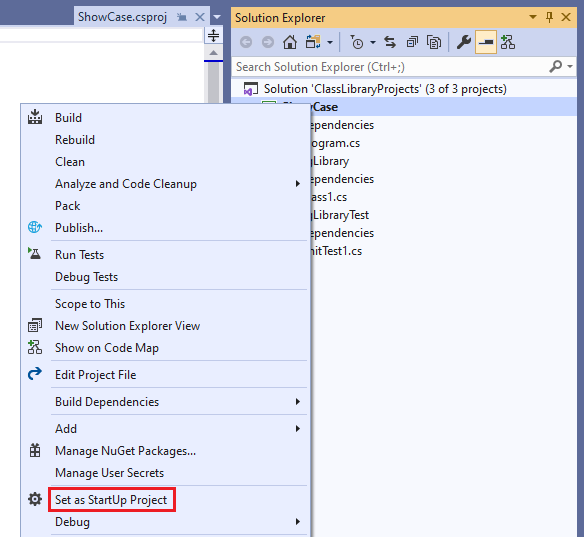Switch to the ShowCase.csproj tab

(122, 17)
